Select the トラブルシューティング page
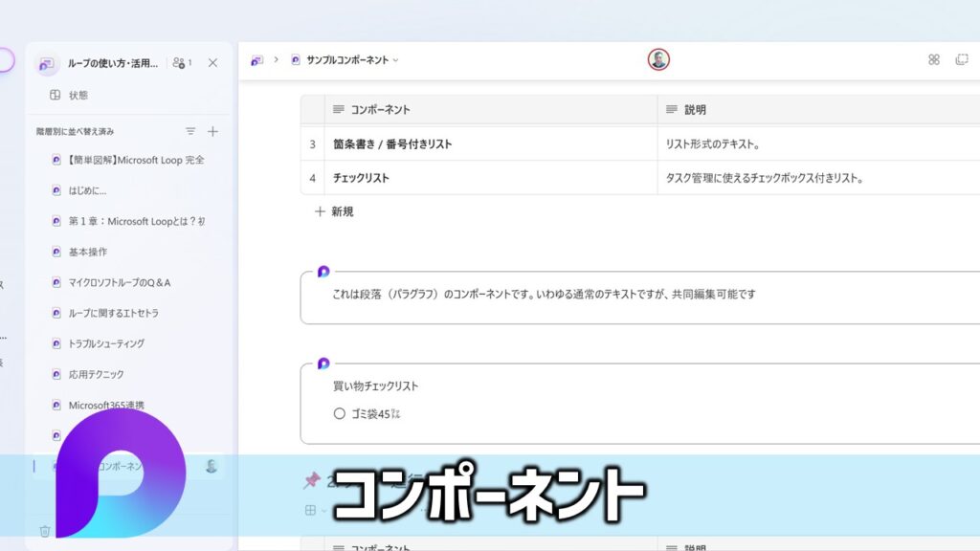The height and width of the screenshot is (551, 980). coord(106,343)
